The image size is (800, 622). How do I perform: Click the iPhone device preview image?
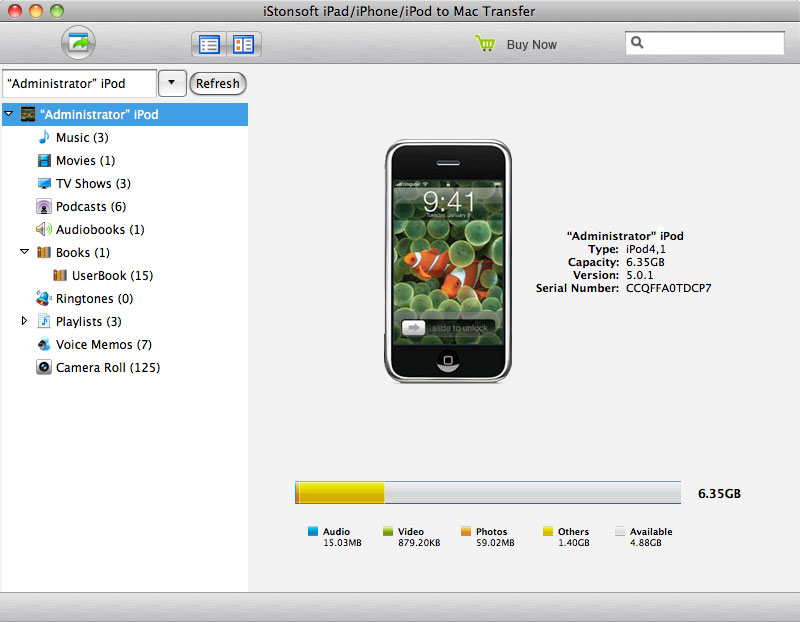pos(447,261)
